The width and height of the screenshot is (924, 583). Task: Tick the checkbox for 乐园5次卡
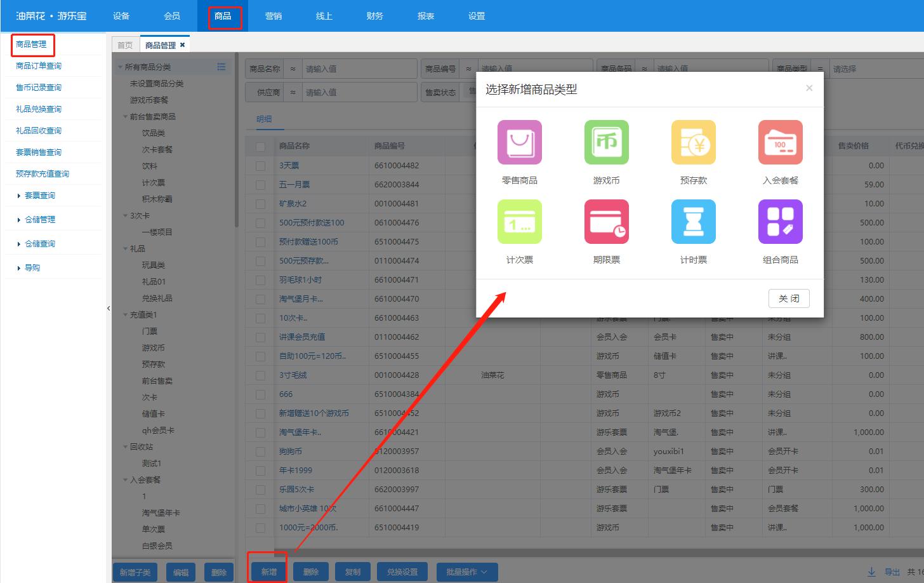pyautogui.click(x=260, y=490)
